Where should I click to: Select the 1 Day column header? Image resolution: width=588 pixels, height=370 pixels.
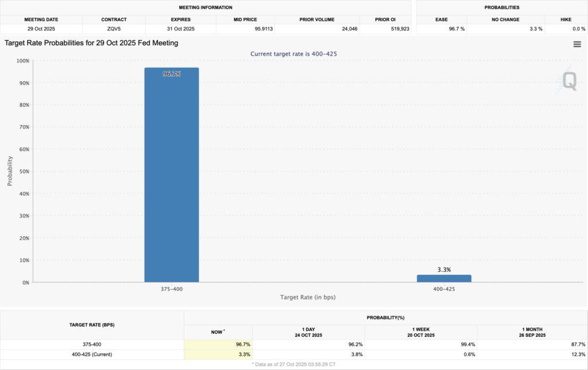click(308, 332)
